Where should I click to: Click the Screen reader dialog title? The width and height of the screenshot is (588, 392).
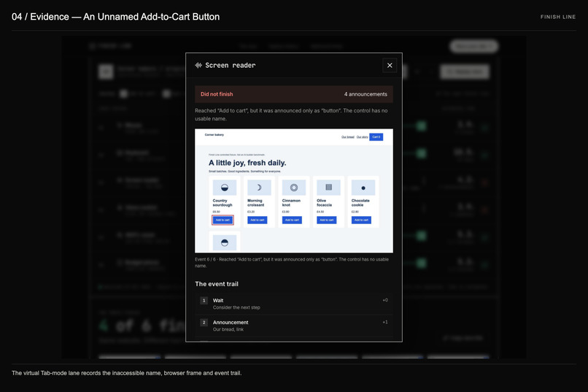coord(231,65)
